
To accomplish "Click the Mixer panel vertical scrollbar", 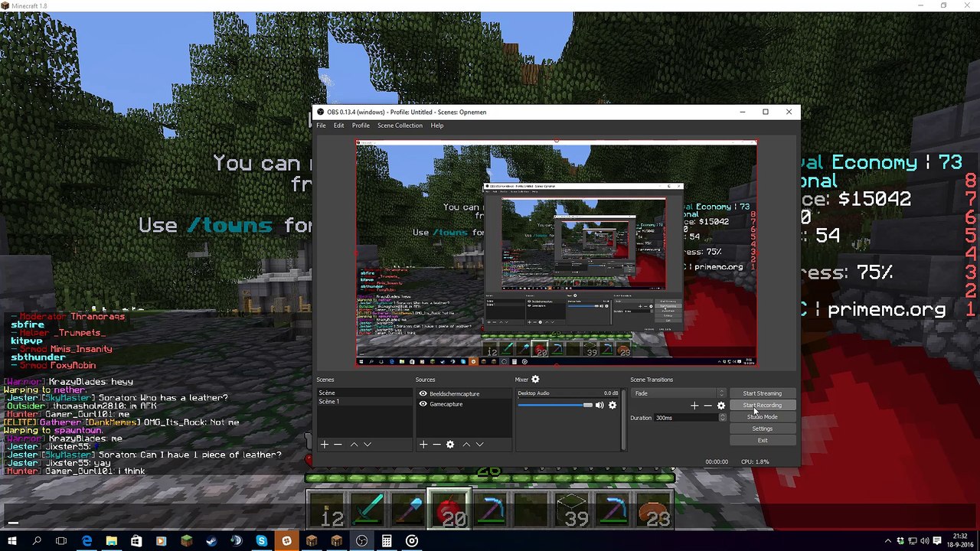I will pos(625,419).
